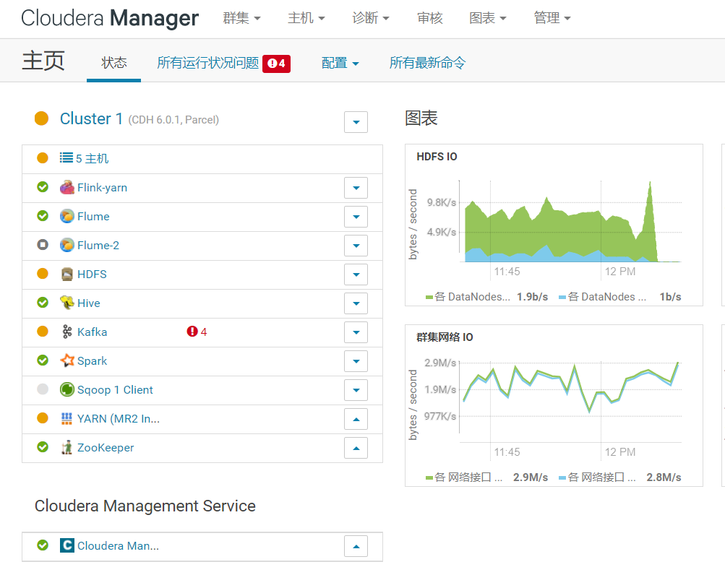Switch to the 状态 tab
The width and height of the screenshot is (725, 588).
point(113,63)
